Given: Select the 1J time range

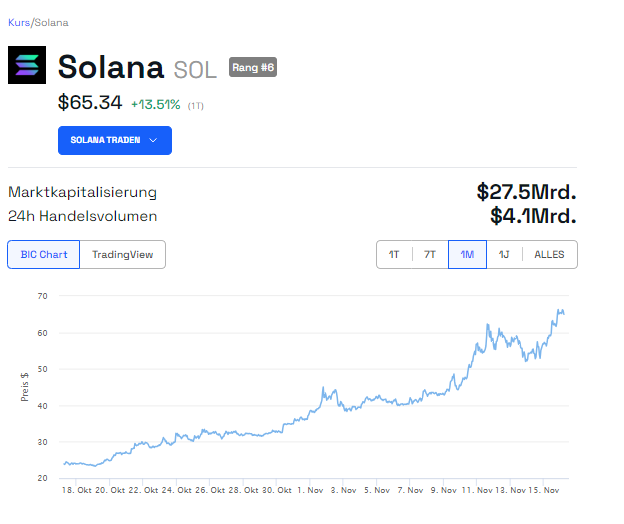Looking at the screenshot, I should click(504, 255).
